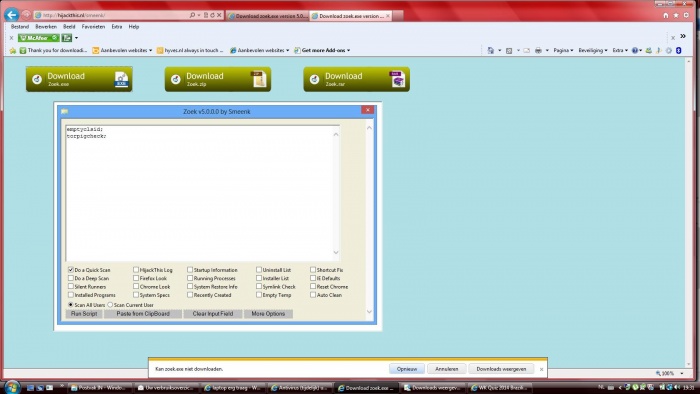Enable the HijackThis Log checkbox
The image size is (700, 394).
point(136,270)
